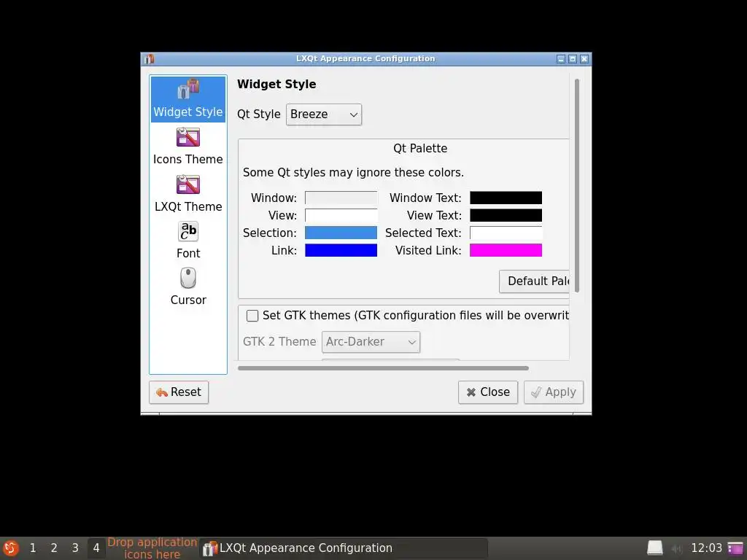
Task: Maximize the Appearance Configuration window
Action: click(573, 59)
